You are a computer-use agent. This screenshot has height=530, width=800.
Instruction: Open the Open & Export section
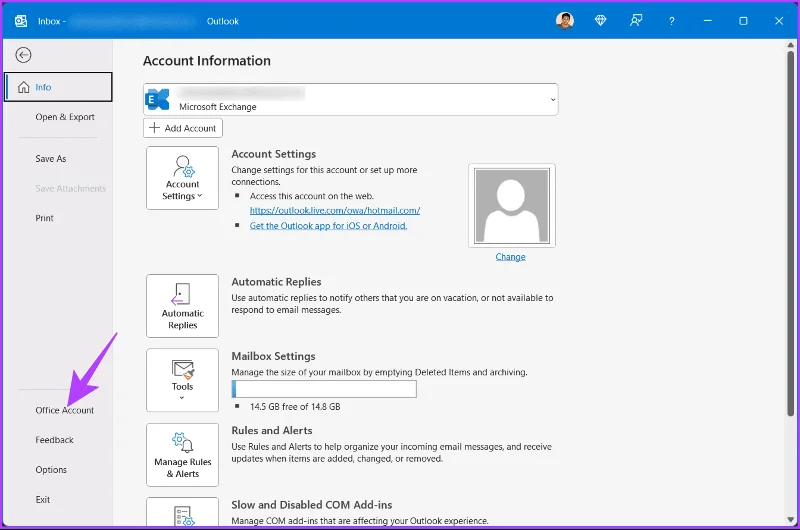65,117
